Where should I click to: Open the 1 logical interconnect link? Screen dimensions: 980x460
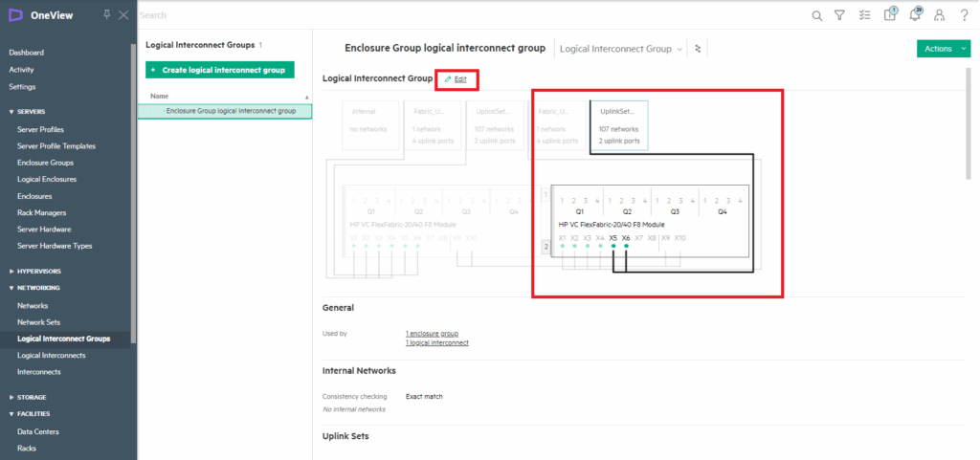(436, 342)
